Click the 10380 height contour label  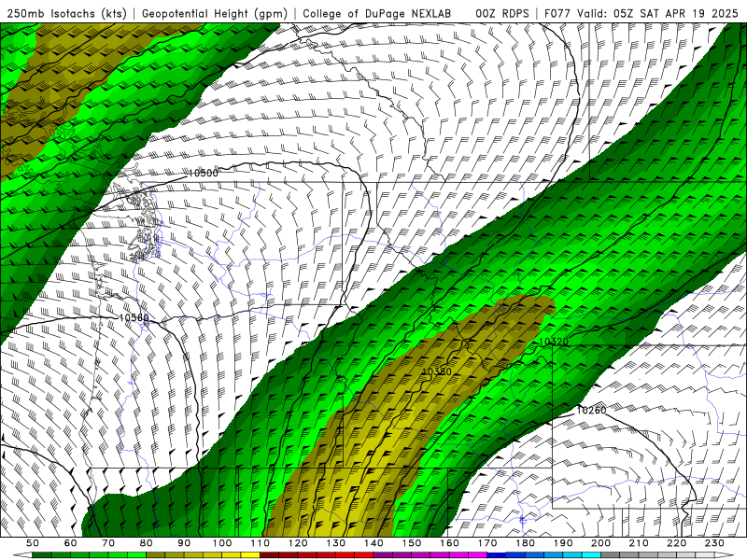(437, 371)
